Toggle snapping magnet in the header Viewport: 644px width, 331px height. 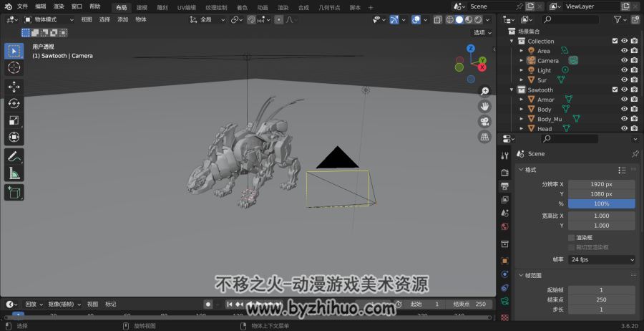pos(251,19)
